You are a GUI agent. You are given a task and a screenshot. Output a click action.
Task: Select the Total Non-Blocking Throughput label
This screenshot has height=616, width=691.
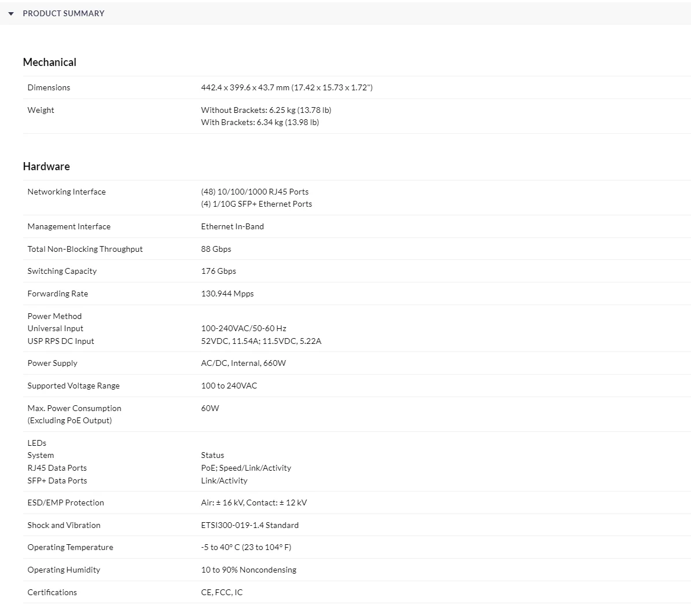point(85,249)
